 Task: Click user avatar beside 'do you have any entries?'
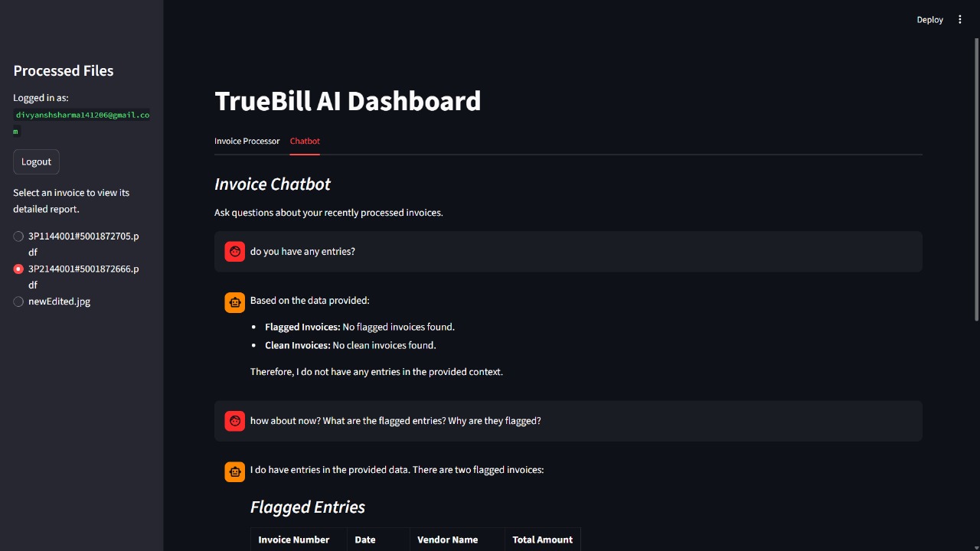pos(235,251)
